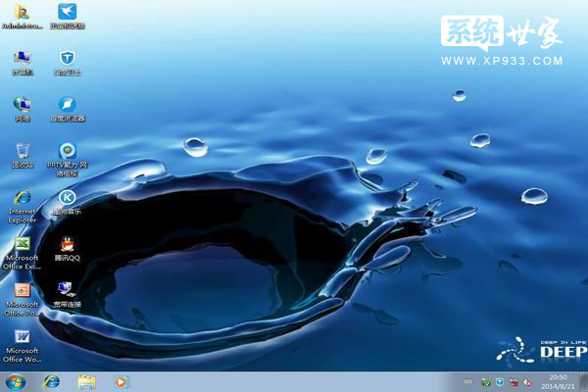Launch the blue bird desktop shortcut
This screenshot has height=392, width=588.
point(67,13)
